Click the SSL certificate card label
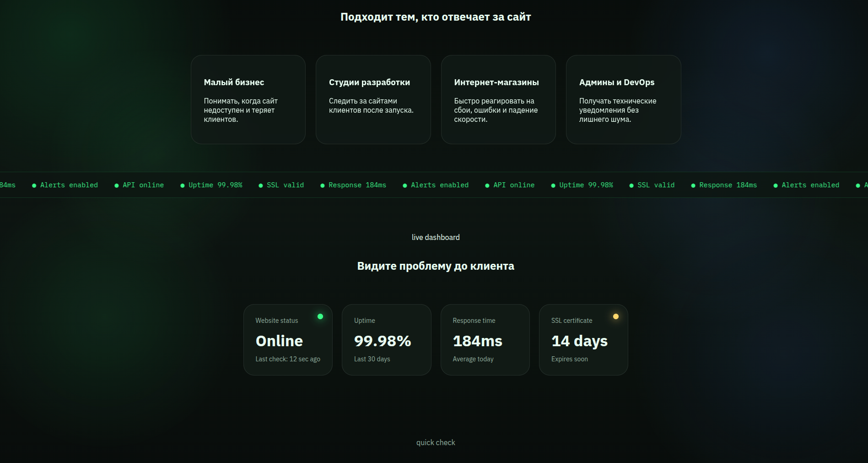The height and width of the screenshot is (463, 868). (572, 321)
